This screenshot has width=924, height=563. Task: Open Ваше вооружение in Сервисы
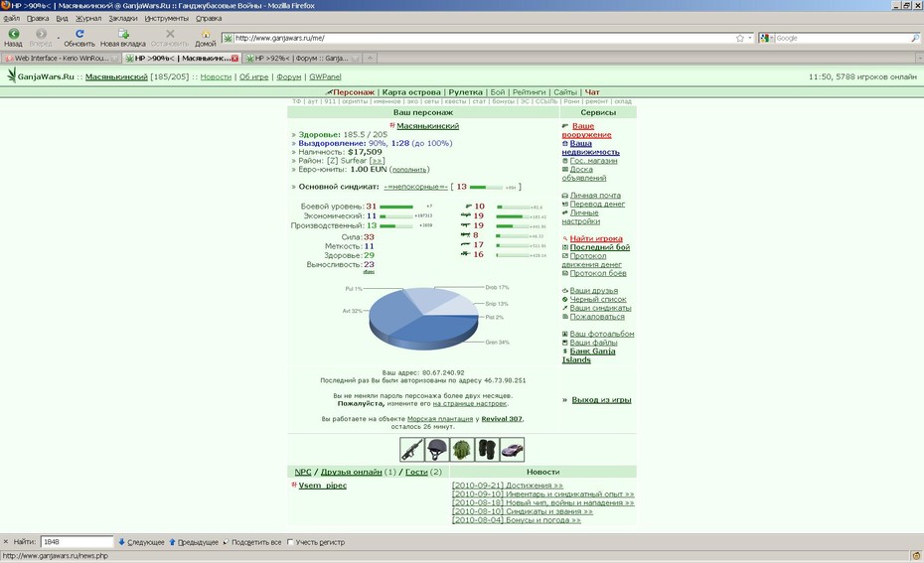click(587, 130)
